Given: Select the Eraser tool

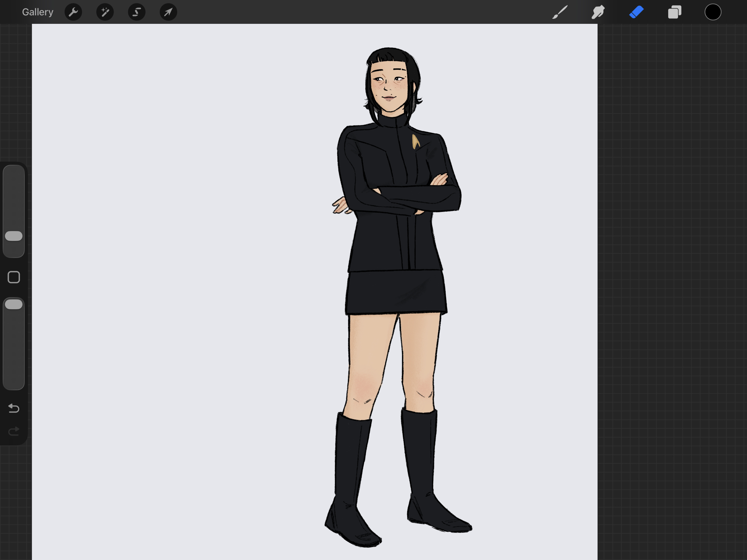Looking at the screenshot, I should click(x=636, y=12).
